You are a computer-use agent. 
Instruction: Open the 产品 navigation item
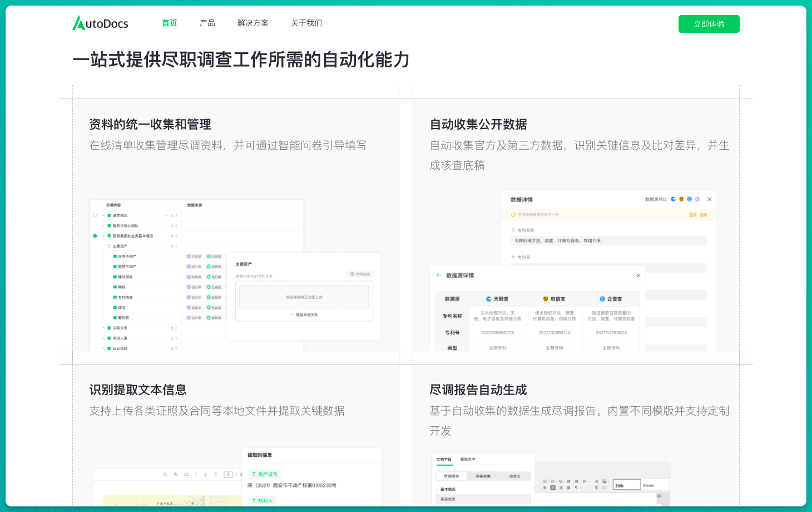point(207,23)
